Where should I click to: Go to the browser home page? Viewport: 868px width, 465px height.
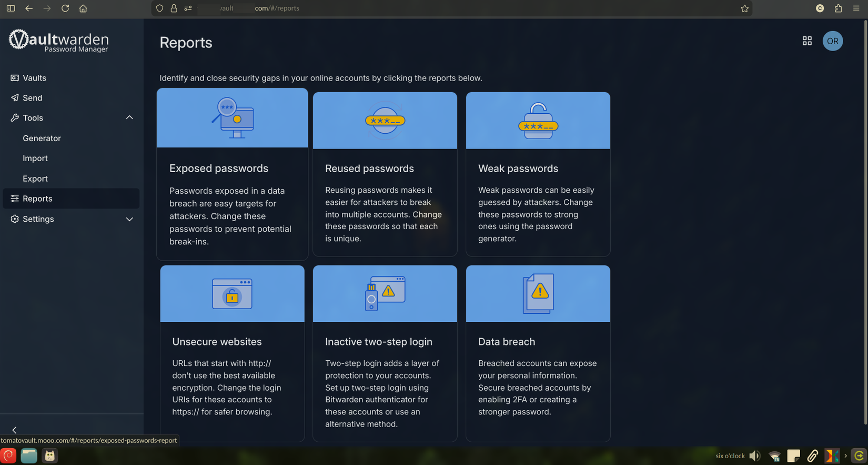(x=83, y=8)
